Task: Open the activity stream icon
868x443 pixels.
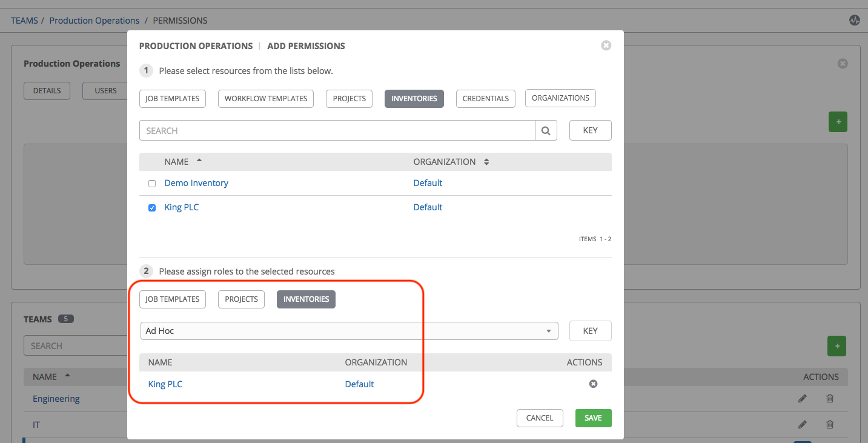Action: (x=854, y=20)
